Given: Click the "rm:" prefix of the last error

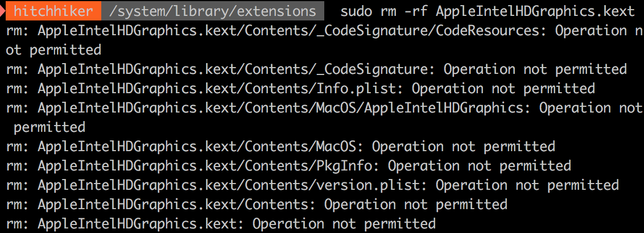Looking at the screenshot, I should (18, 223).
